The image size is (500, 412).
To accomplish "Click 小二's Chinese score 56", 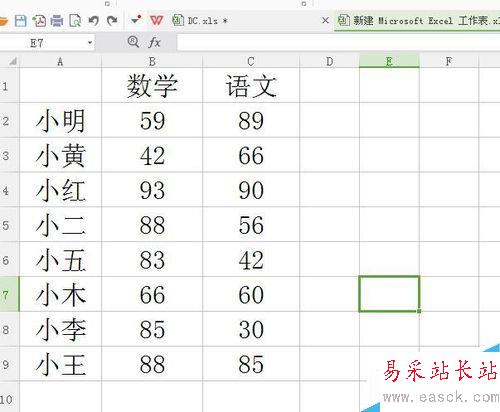I will tap(251, 225).
